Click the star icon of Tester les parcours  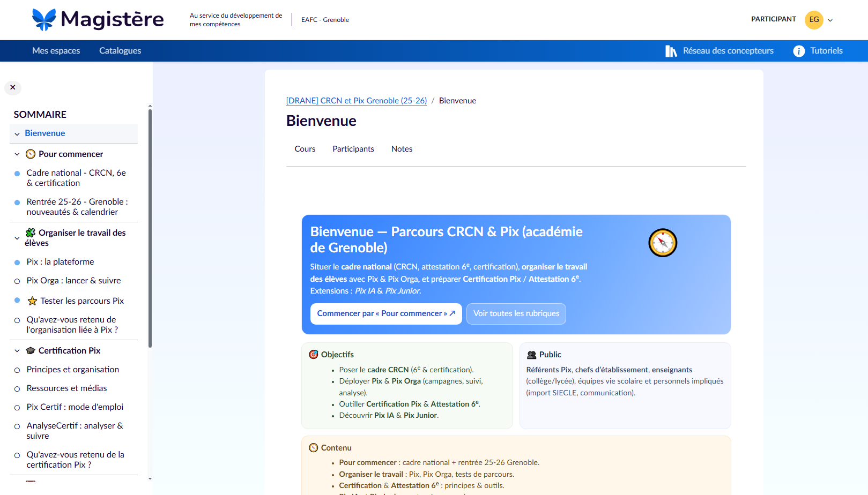(32, 301)
